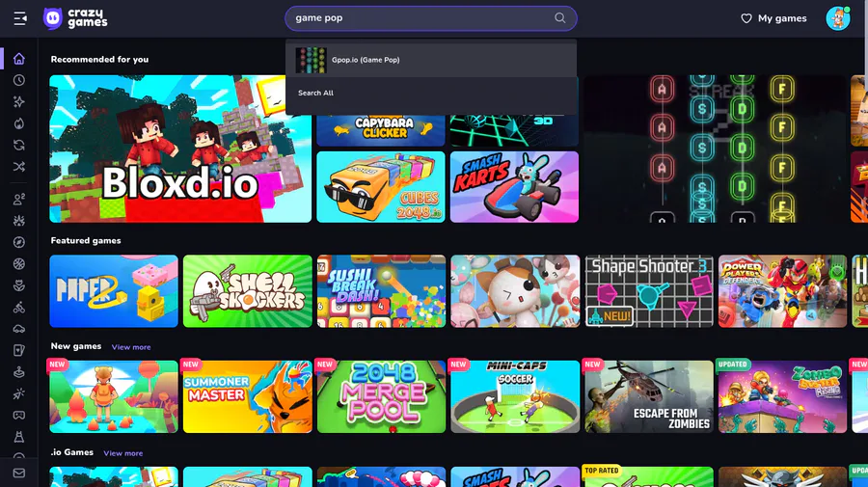Open the CrazyGames logo home link
The width and height of the screenshot is (868, 487).
coord(75,18)
